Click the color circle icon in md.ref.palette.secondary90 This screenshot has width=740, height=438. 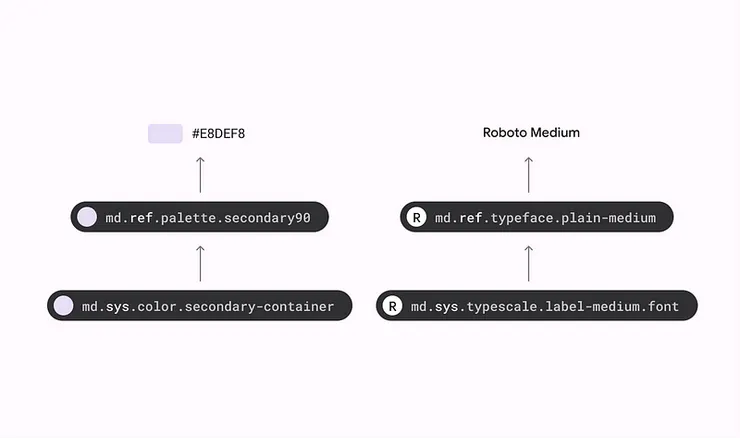tap(87, 217)
